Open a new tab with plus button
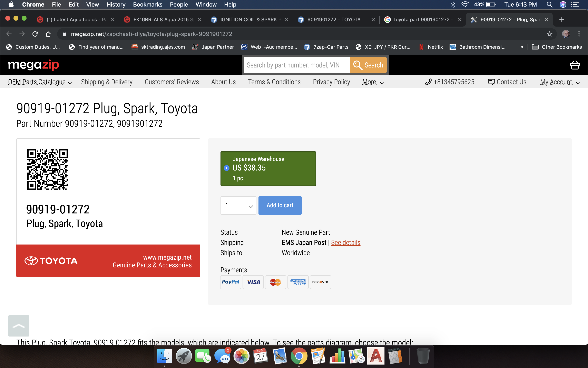Screen dimensions: 588x368 coord(561,19)
